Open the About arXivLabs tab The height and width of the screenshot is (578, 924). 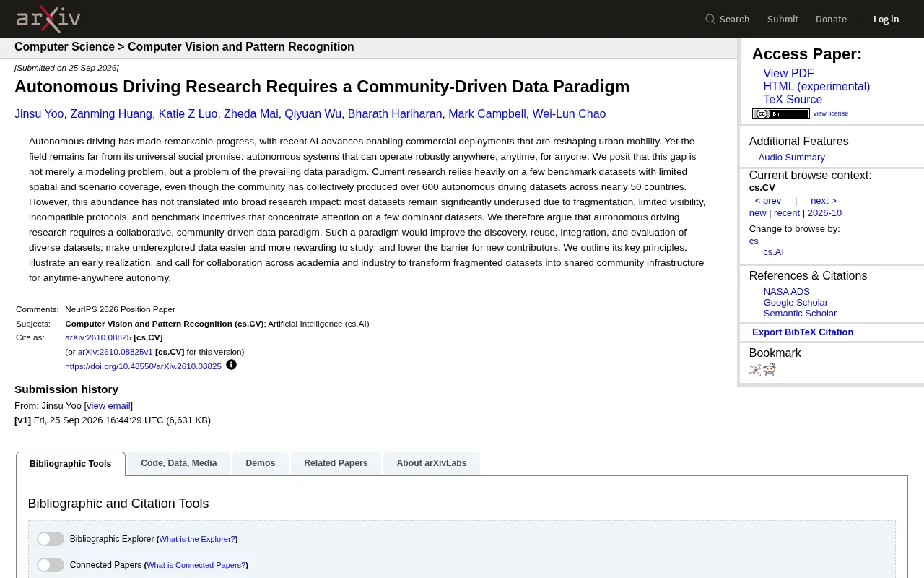pyautogui.click(x=432, y=463)
